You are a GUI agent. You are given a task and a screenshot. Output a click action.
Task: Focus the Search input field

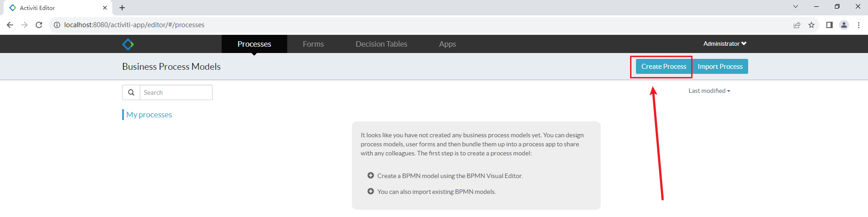(x=176, y=92)
